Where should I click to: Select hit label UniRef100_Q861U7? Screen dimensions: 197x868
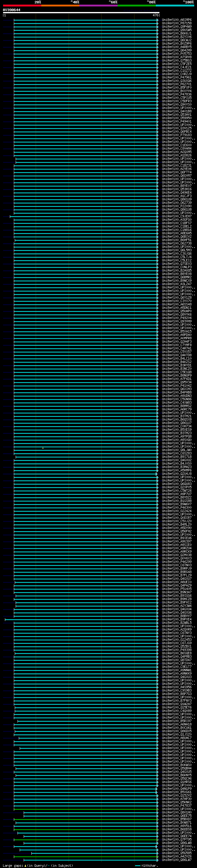pos(176,423)
